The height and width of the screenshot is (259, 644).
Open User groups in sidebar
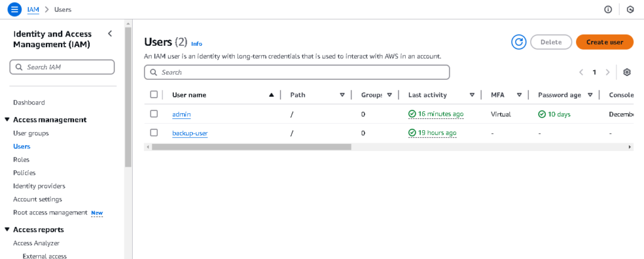pyautogui.click(x=31, y=133)
